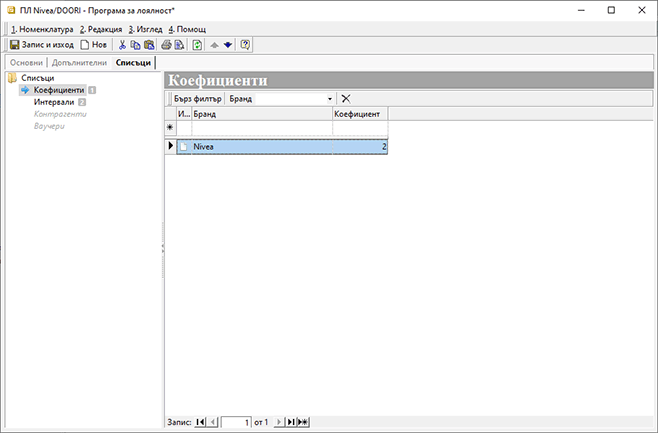
Task: Select the Списъци tab
Action: [133, 63]
